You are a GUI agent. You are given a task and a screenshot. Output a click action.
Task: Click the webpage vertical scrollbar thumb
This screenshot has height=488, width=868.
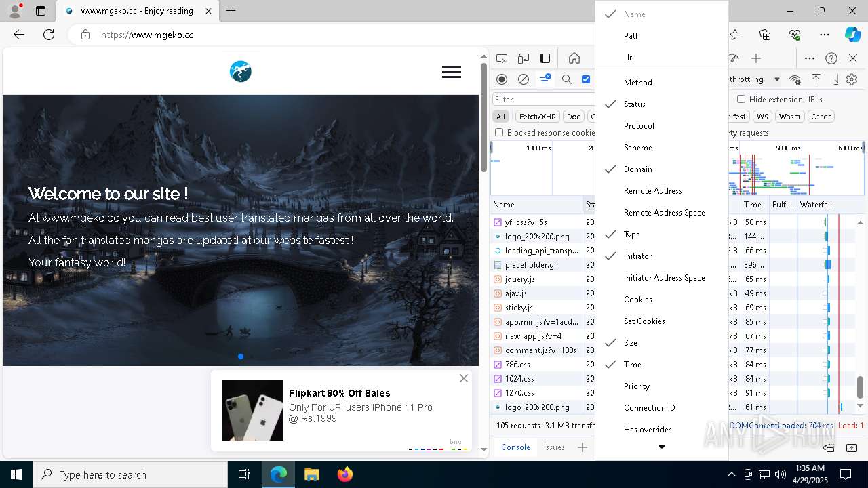click(x=484, y=117)
